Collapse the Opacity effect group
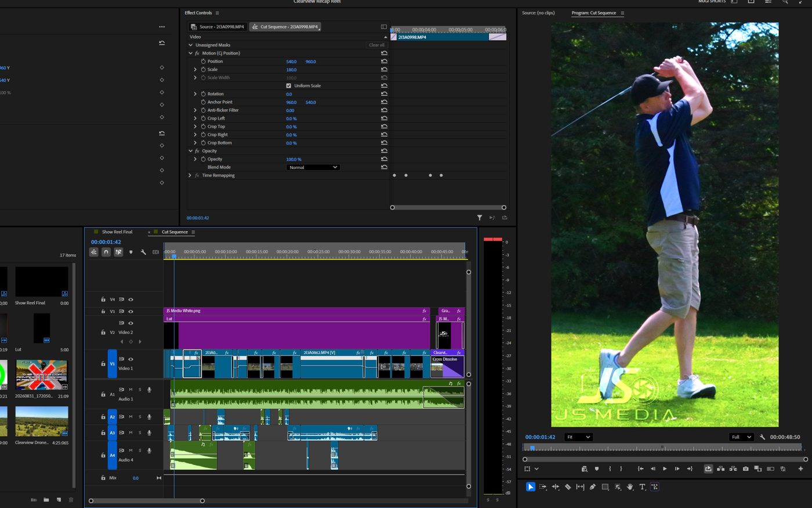 [190, 150]
